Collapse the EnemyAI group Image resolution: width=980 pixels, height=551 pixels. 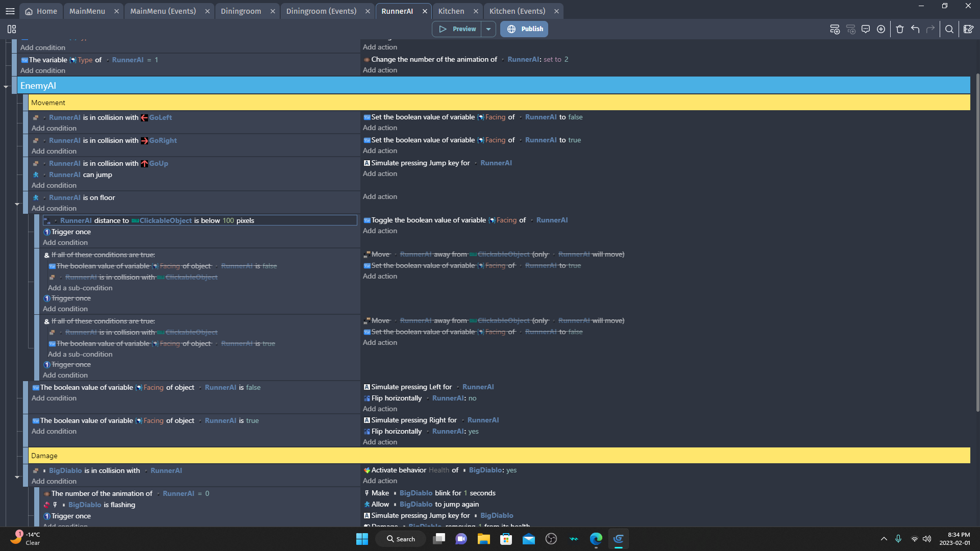click(x=6, y=87)
